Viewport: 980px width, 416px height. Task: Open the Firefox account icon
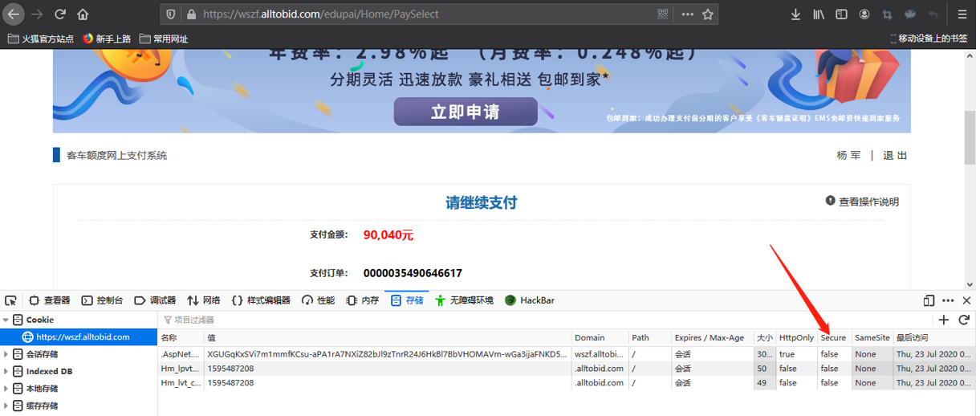pos(864,14)
